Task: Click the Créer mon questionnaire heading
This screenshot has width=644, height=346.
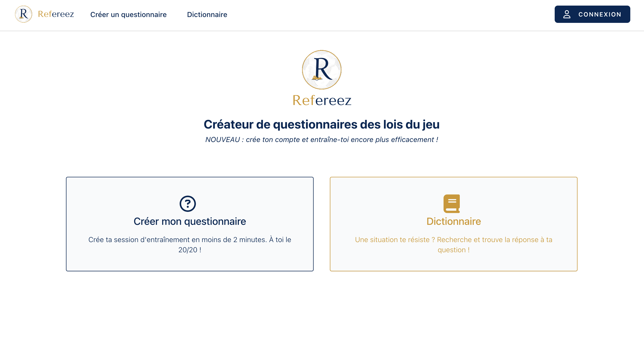Action: 190,221
